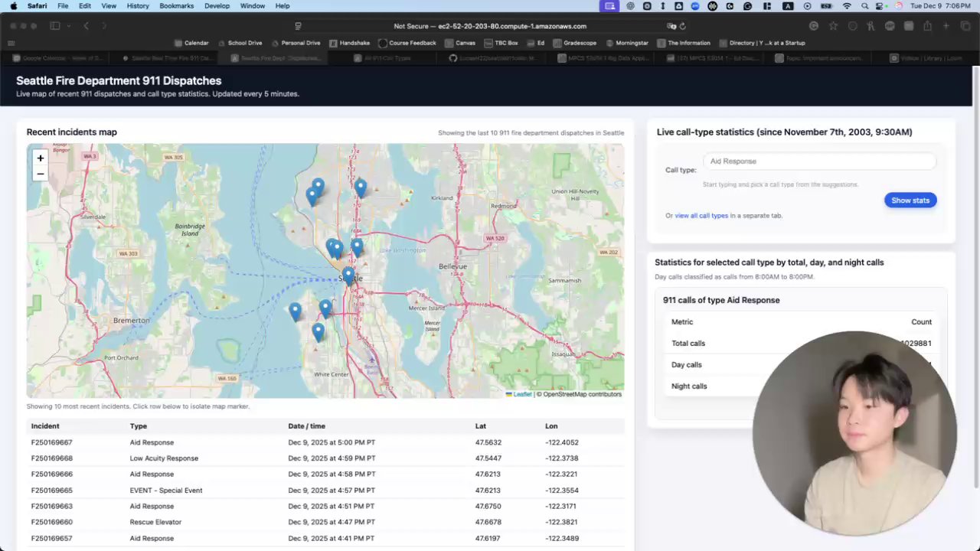This screenshot has width=980, height=551.
Task: Open the Apple menu
Action: pyautogui.click(x=13, y=5)
